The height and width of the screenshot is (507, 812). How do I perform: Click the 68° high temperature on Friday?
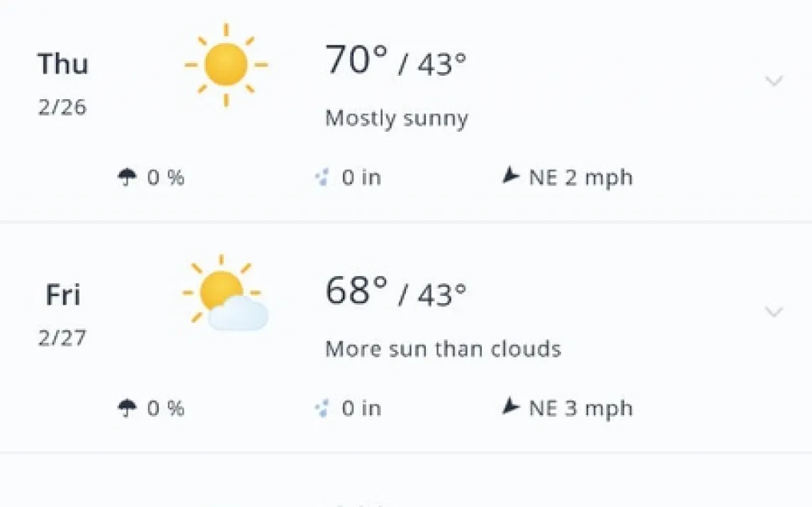(x=356, y=291)
